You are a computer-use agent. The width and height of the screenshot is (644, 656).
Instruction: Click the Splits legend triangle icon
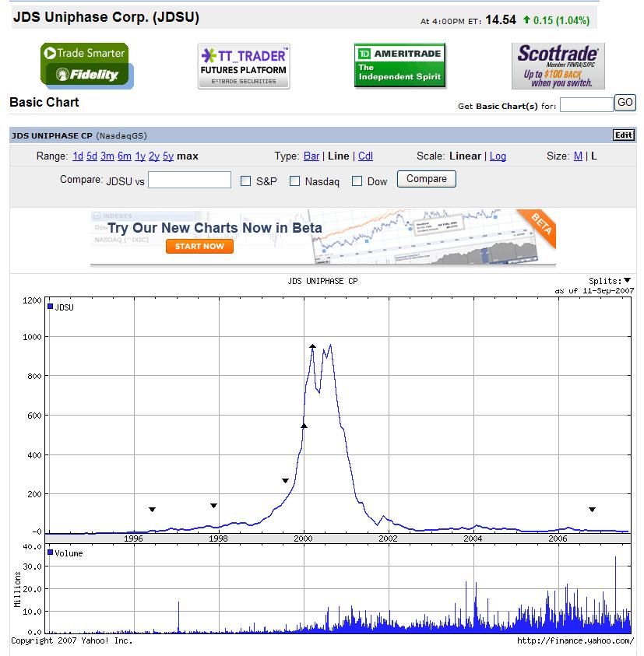[627, 280]
